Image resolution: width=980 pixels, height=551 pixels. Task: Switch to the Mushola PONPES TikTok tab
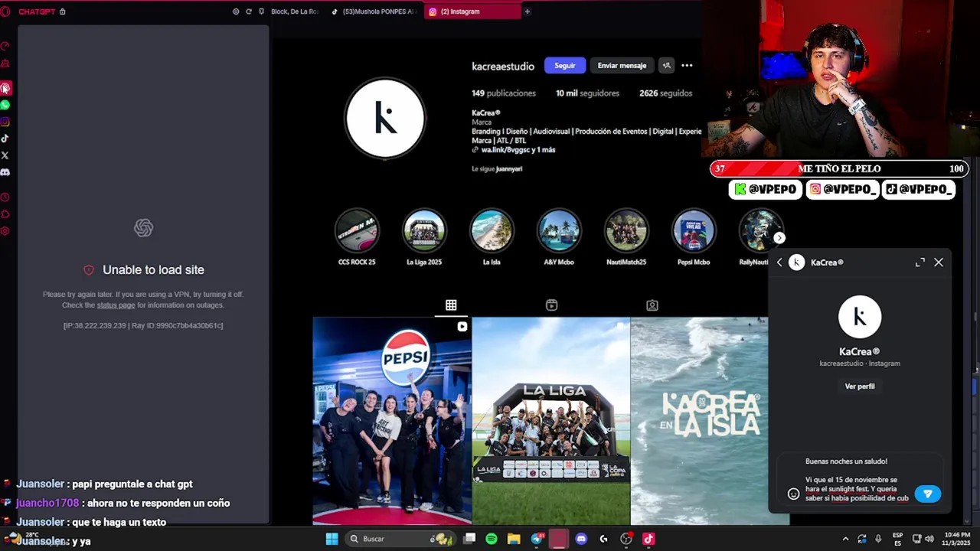[374, 11]
